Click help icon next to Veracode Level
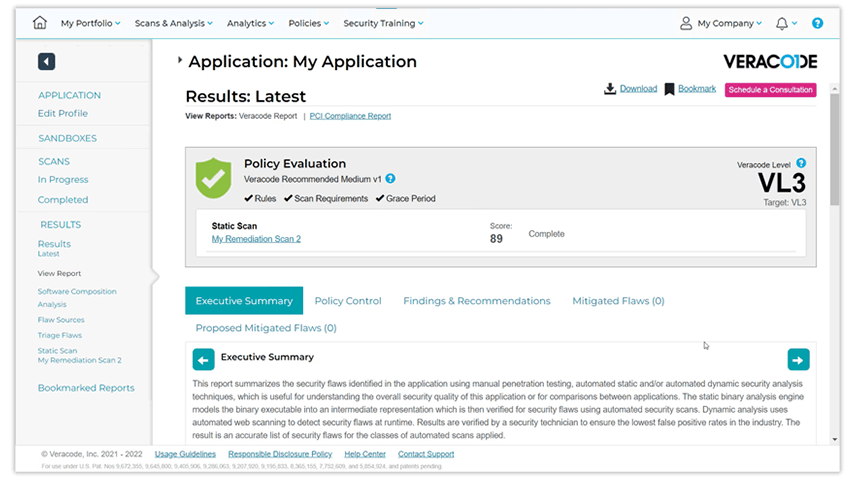 tap(801, 163)
